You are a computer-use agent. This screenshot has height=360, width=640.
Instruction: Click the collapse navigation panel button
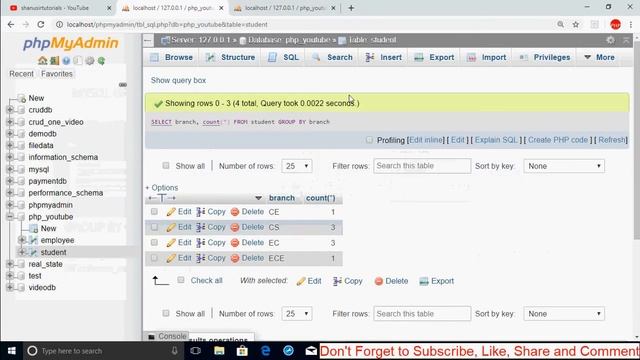point(148,40)
